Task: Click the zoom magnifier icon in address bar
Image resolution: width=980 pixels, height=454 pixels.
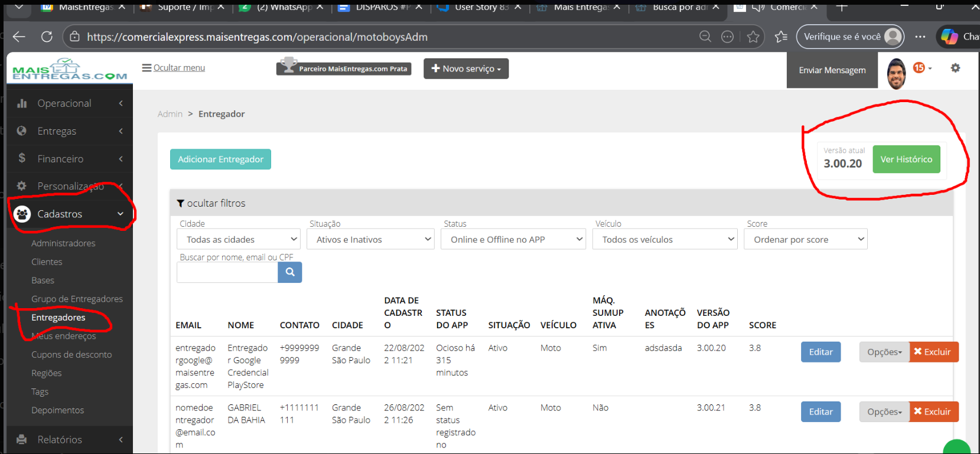Action: click(705, 37)
